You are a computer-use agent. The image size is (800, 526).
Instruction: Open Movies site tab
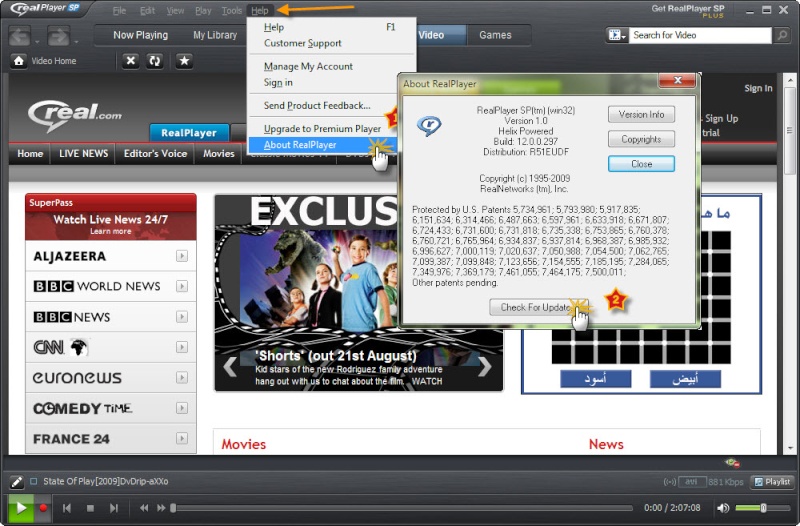click(x=219, y=154)
